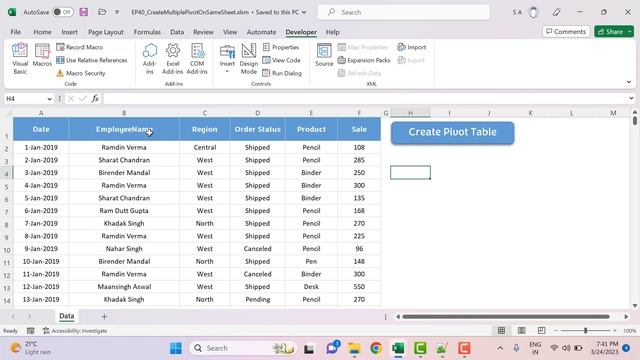
Task: Toggle Design Mode
Action: point(249,59)
